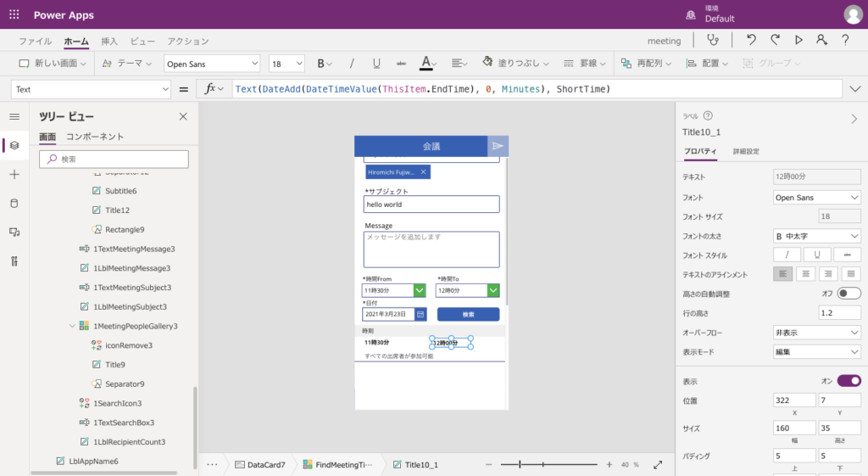Set text alignment to left
Screen dimensions: 868x476
pyautogui.click(x=782, y=274)
